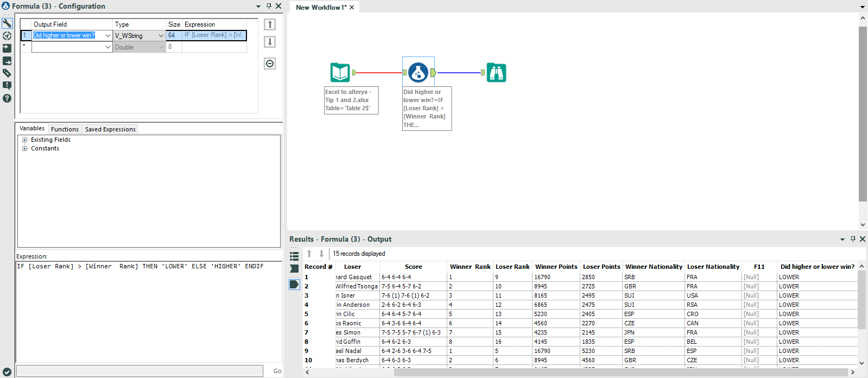868x378 pixels.
Task: Click the Winner Points column header
Action: click(x=556, y=267)
